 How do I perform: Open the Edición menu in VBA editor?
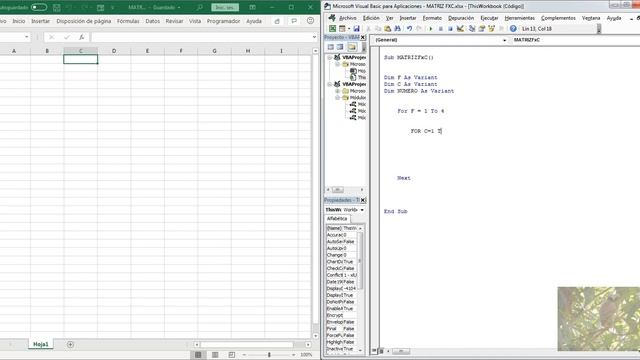pyautogui.click(x=371, y=18)
